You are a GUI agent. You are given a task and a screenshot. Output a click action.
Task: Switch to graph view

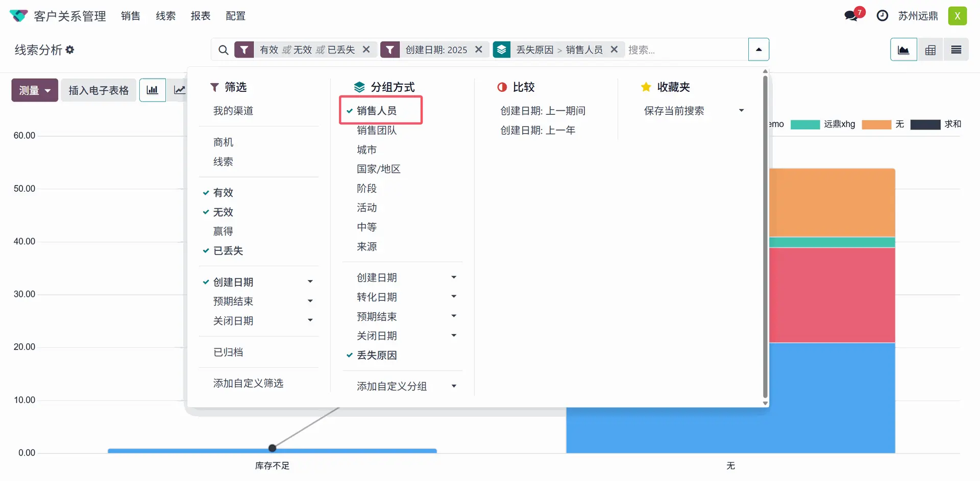click(x=903, y=49)
